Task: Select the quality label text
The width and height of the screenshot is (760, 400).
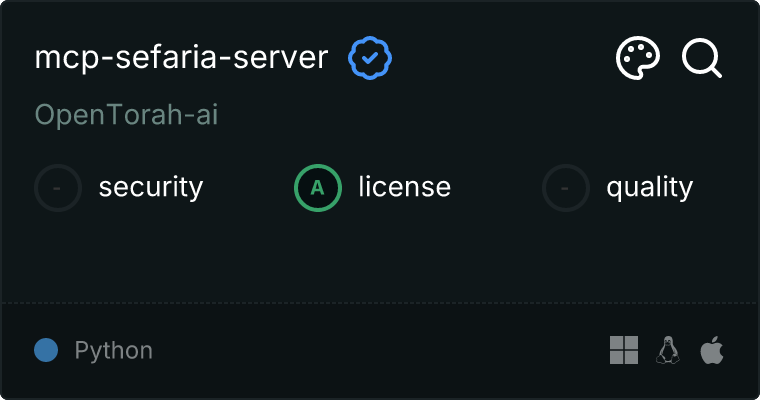Action: (x=650, y=187)
